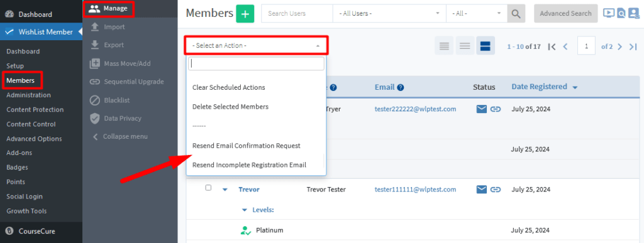The width and height of the screenshot is (644, 243).
Task: Click envelope status icon for tester111111
Action: point(482,190)
